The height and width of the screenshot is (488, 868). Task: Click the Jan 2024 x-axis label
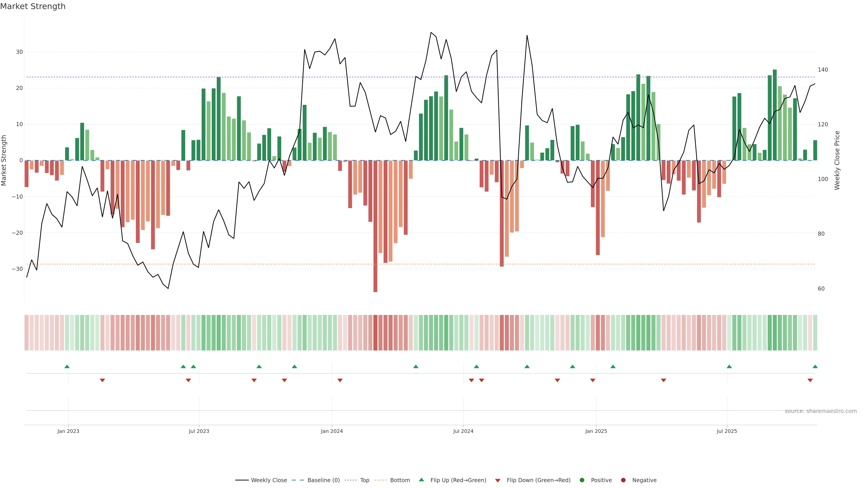[x=332, y=431]
